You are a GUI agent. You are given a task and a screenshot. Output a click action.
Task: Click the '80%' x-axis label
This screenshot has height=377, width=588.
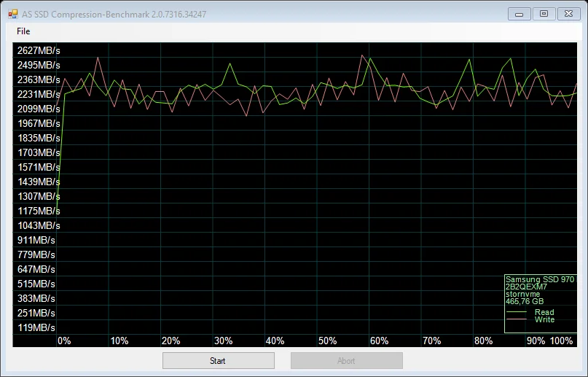click(484, 341)
